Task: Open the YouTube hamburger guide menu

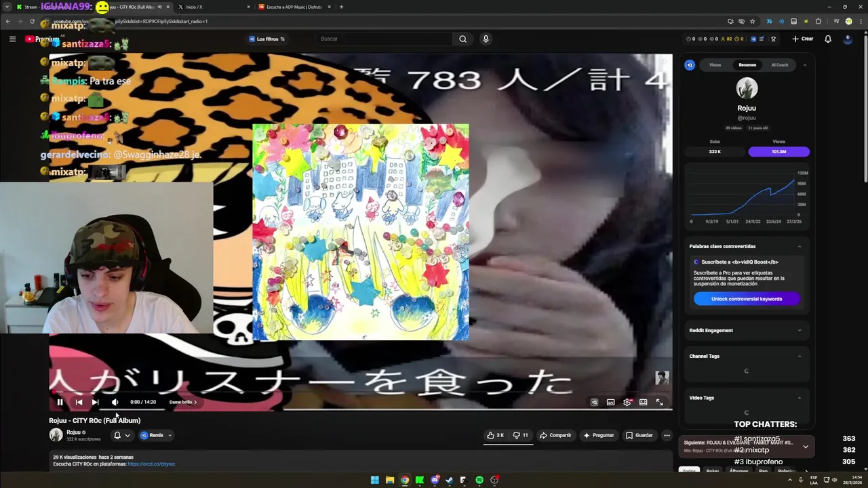Action: [12, 39]
